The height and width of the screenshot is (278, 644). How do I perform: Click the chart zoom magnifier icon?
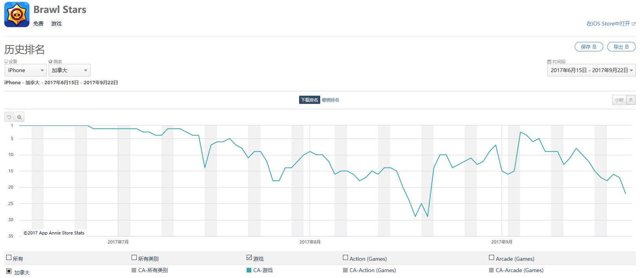19,117
